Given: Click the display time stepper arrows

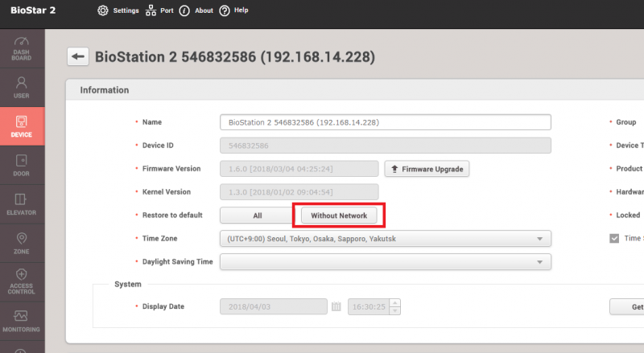Looking at the screenshot, I should pyautogui.click(x=394, y=307).
